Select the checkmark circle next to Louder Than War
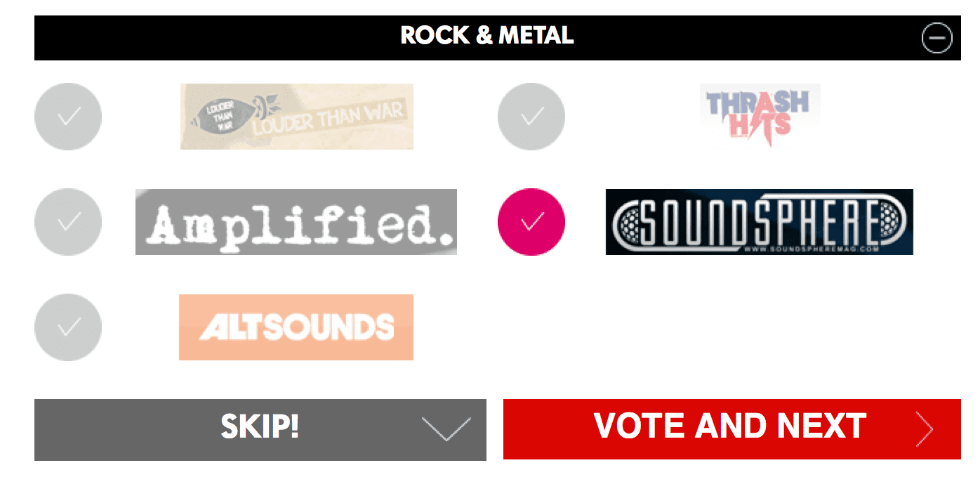This screenshot has height=477, width=980. (x=67, y=117)
